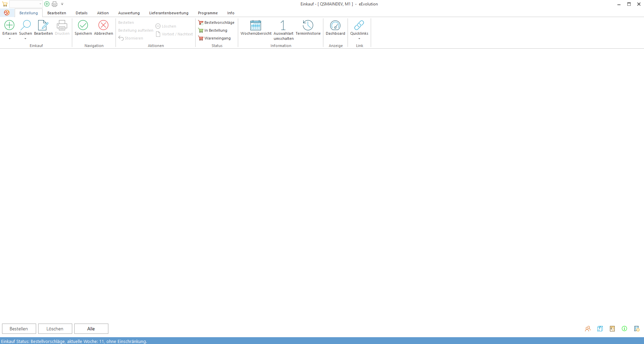Show In Bestellung status list
The width and height of the screenshot is (644, 344).
click(213, 30)
